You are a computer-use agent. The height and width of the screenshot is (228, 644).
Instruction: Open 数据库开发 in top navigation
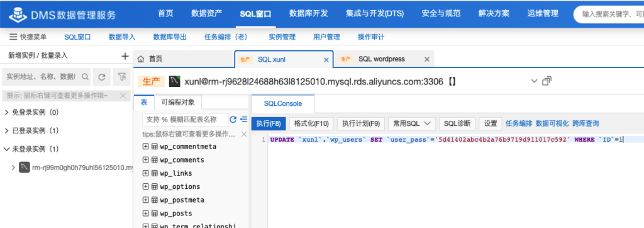pos(308,13)
